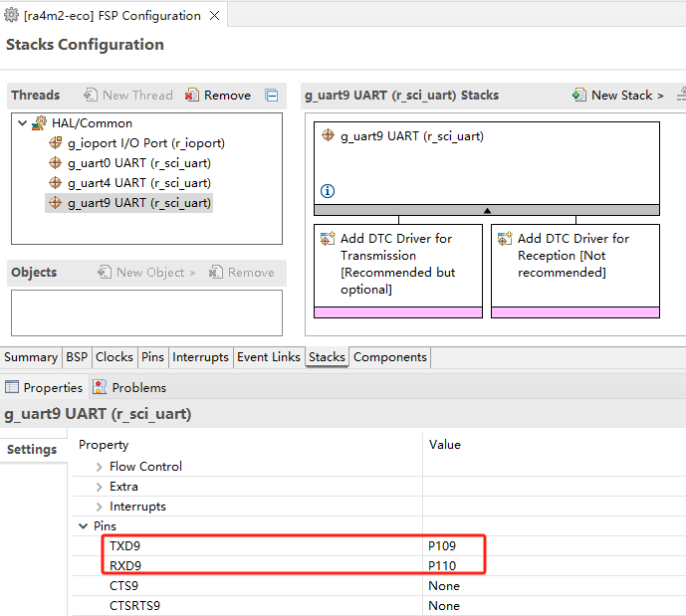Viewport: 686px width, 616px height.
Task: Click the Value column header
Action: pyautogui.click(x=445, y=445)
